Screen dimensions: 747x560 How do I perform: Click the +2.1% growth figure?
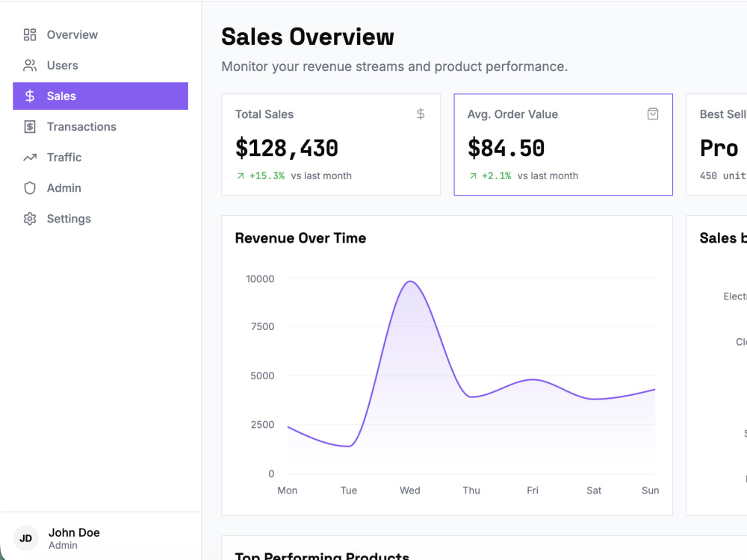(496, 175)
